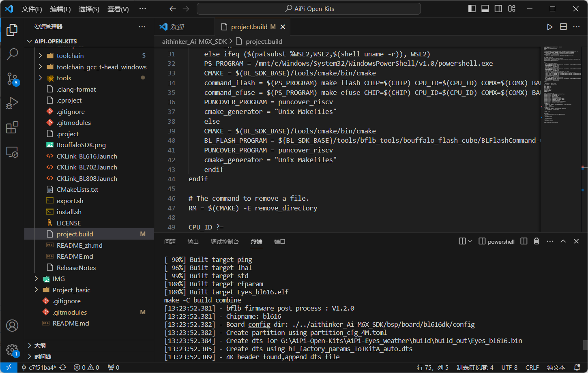Customize layout icon in title bar
Screen dimensions: 588x373
tap(512, 9)
